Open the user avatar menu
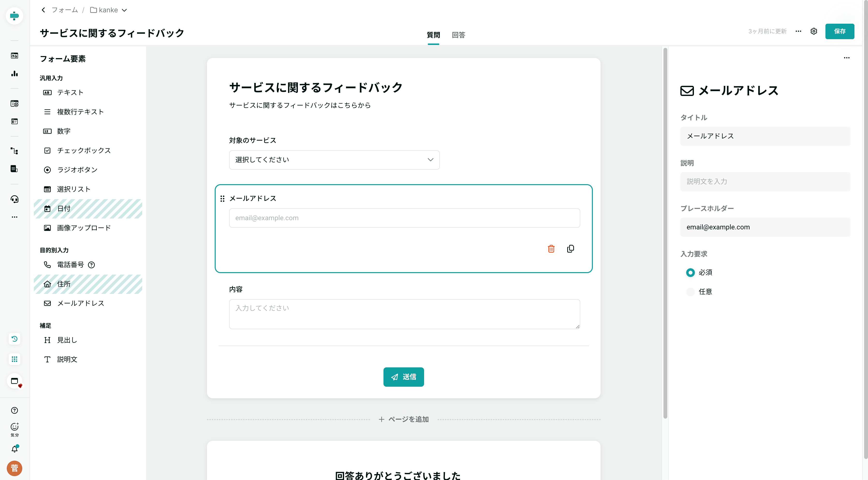The image size is (868, 480). [15, 468]
